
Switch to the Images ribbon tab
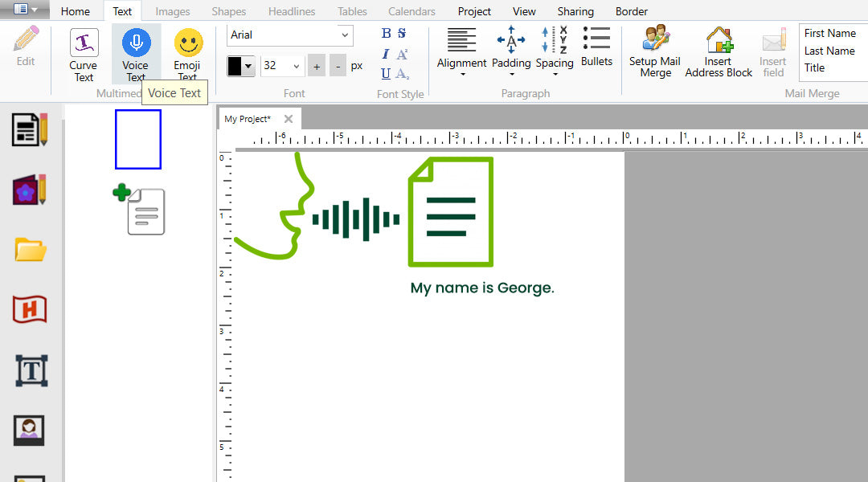pyautogui.click(x=172, y=11)
